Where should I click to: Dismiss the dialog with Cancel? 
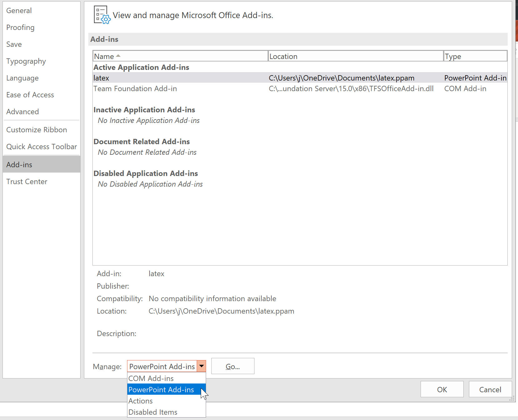pos(490,389)
